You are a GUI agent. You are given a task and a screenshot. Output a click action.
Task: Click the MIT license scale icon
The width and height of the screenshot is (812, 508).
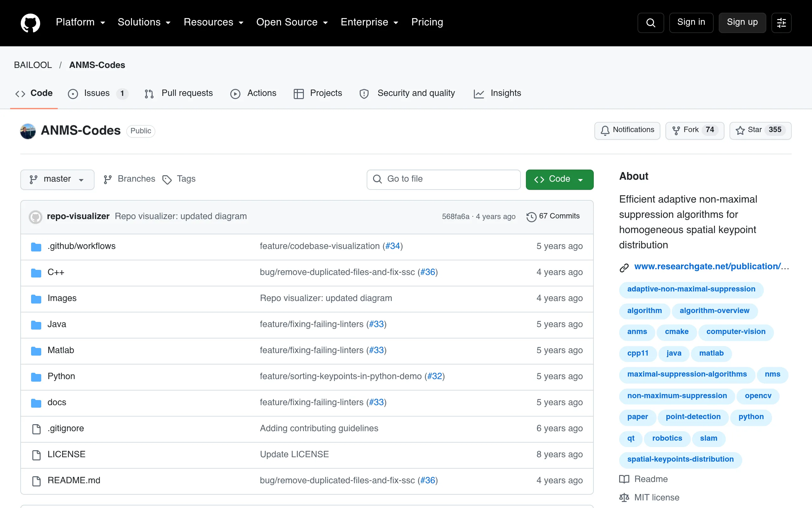click(624, 498)
